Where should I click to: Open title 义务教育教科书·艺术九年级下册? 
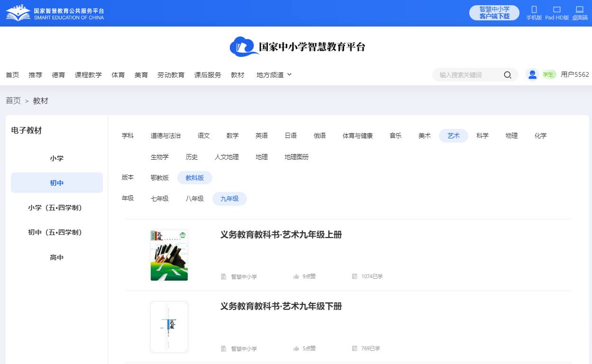click(281, 306)
